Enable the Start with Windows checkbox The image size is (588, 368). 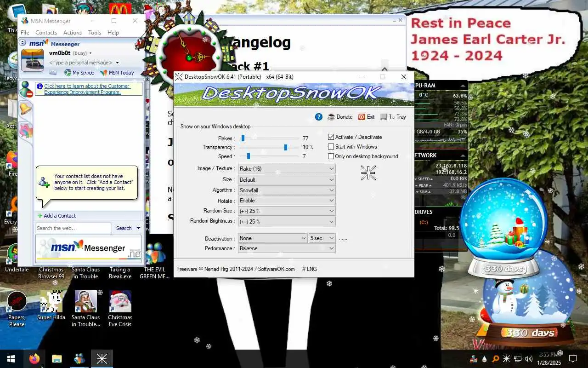(x=331, y=147)
